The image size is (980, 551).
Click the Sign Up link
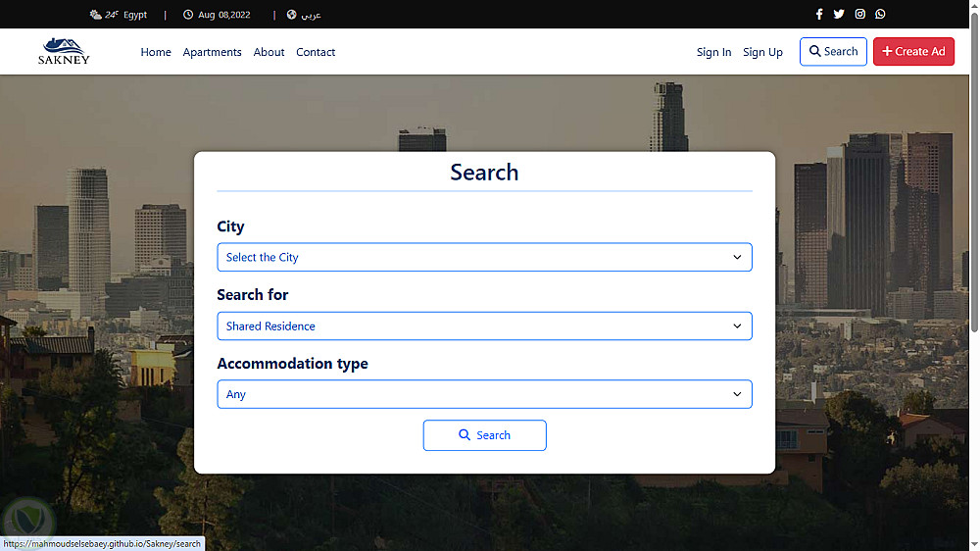762,52
